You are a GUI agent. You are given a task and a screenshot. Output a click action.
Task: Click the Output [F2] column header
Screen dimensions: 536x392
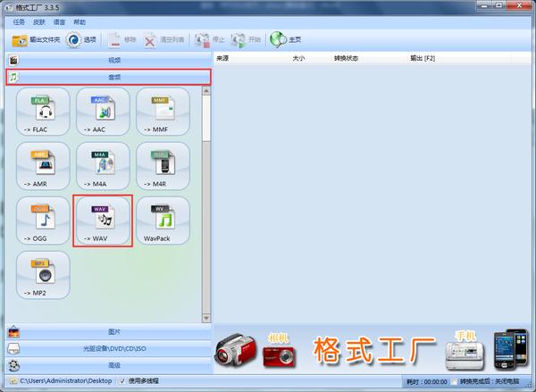[459, 58]
